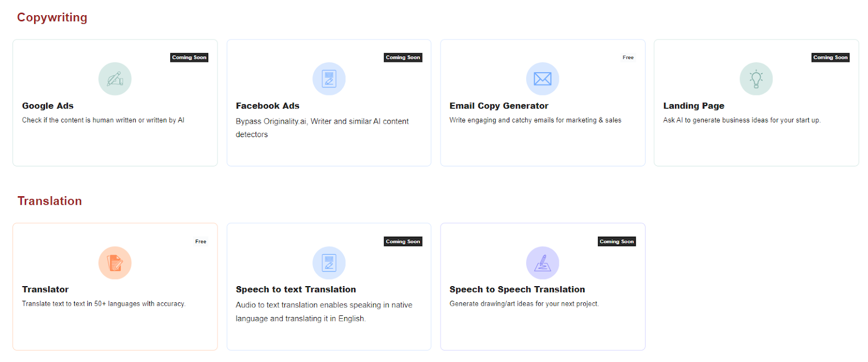Click the Facebook Ads document icon

coord(329,79)
